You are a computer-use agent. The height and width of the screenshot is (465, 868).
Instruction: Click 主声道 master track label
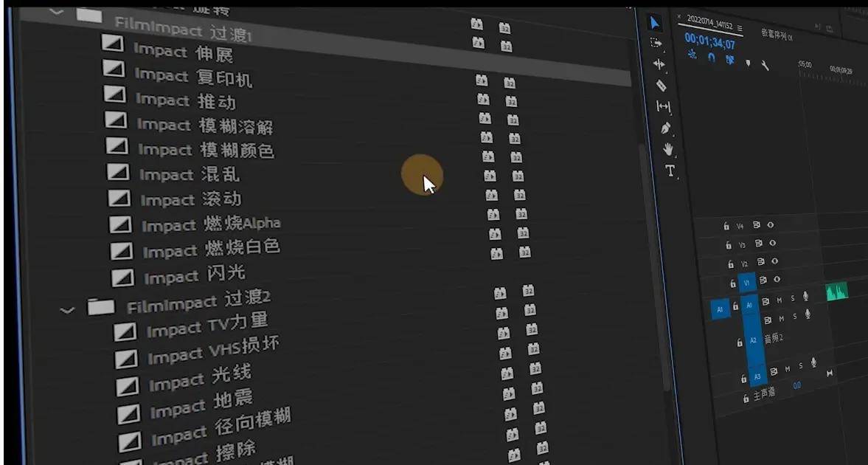[765, 395]
